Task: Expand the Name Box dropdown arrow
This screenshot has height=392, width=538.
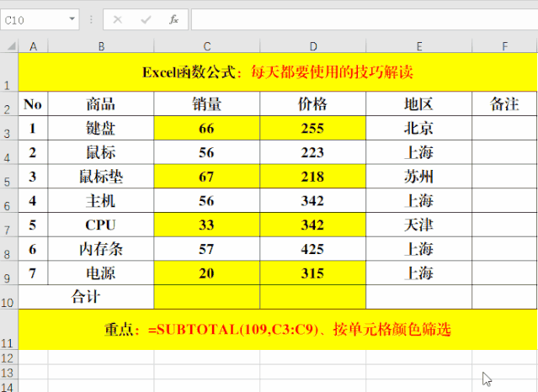Action: [72, 19]
